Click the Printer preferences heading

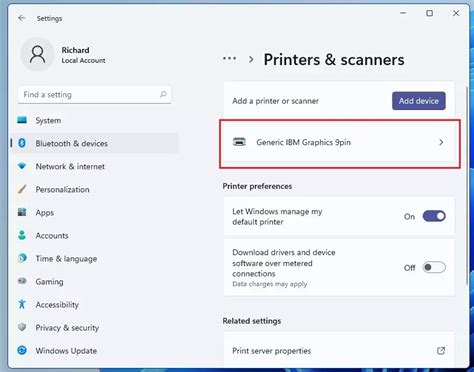(x=257, y=186)
